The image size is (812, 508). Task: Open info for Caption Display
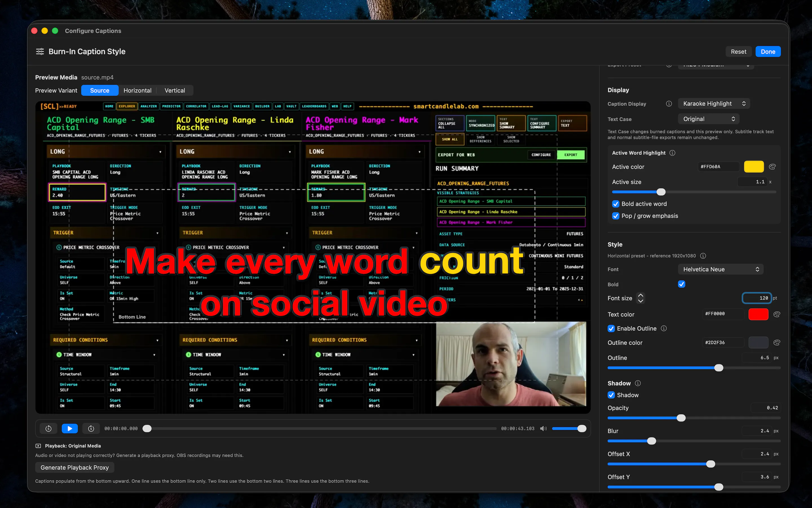(x=669, y=104)
